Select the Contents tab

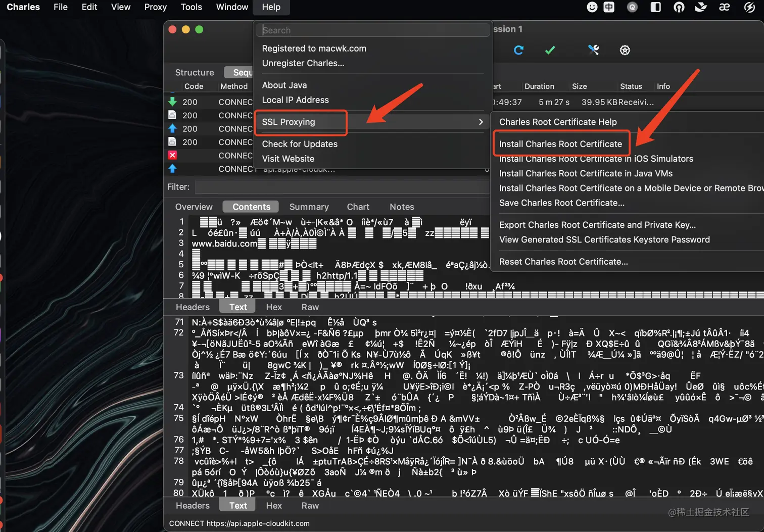[251, 207]
